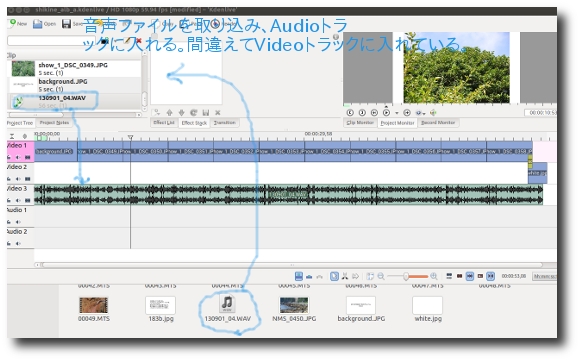Click the monitor volume speaker icon
Screen dimensions: 580x361
click(433, 112)
